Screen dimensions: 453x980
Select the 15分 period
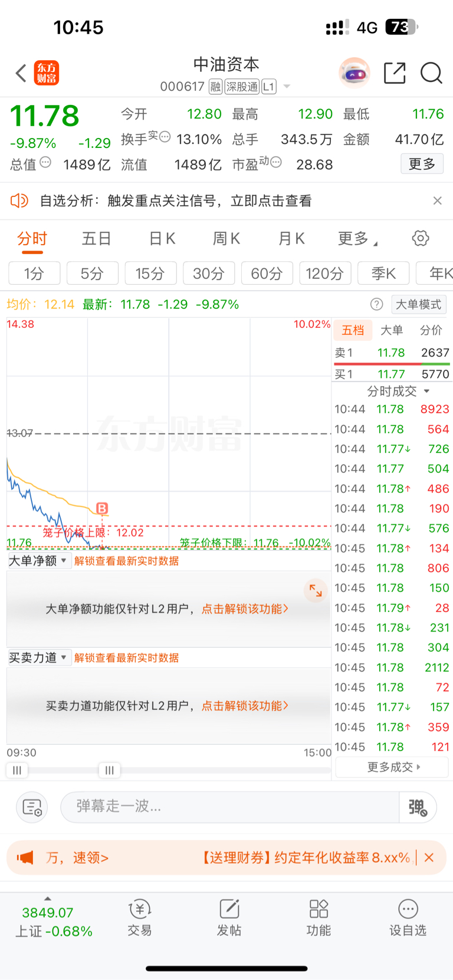150,274
